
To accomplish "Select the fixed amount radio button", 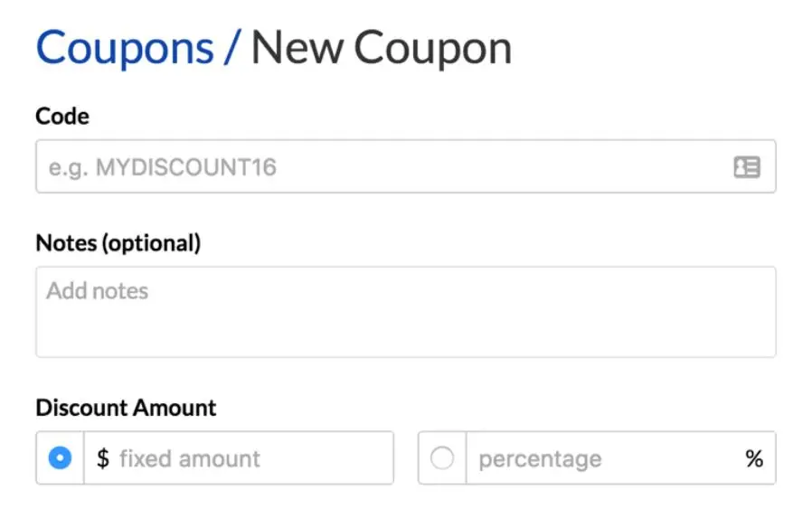I will [x=60, y=458].
